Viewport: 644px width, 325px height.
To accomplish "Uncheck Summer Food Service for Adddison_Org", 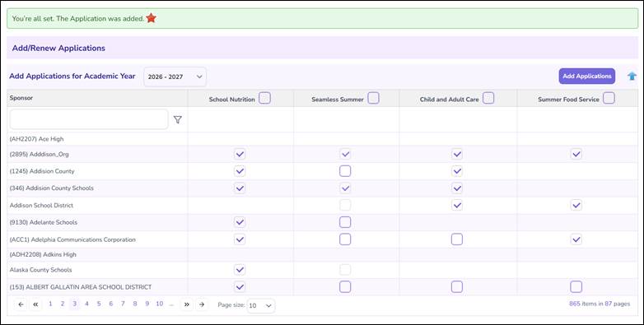I will [x=576, y=154].
